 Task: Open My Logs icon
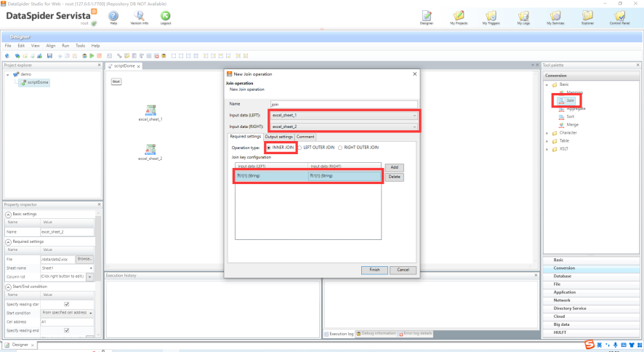click(x=523, y=16)
